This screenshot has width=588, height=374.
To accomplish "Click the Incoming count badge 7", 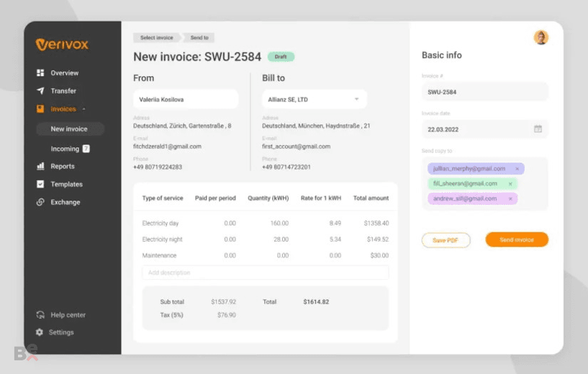I will tap(86, 149).
